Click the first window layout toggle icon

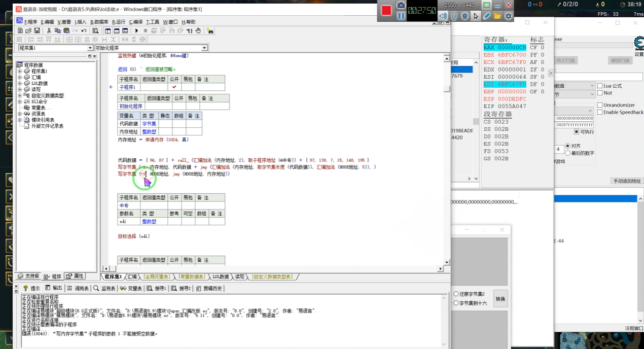tap(108, 31)
